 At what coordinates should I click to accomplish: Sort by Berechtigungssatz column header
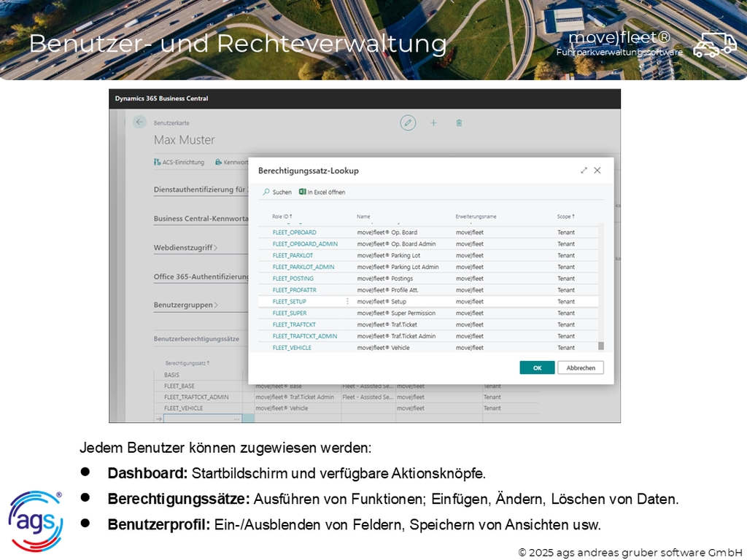coord(187,363)
